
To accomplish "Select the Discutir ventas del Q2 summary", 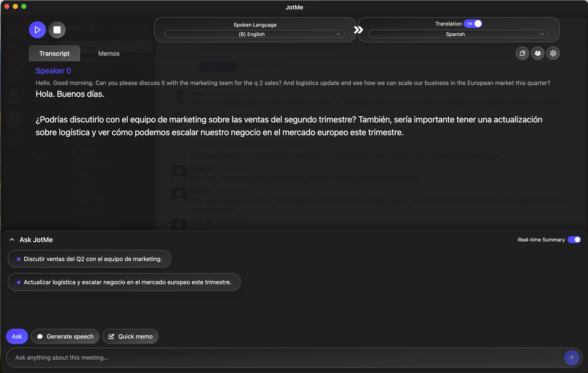I will coord(90,259).
